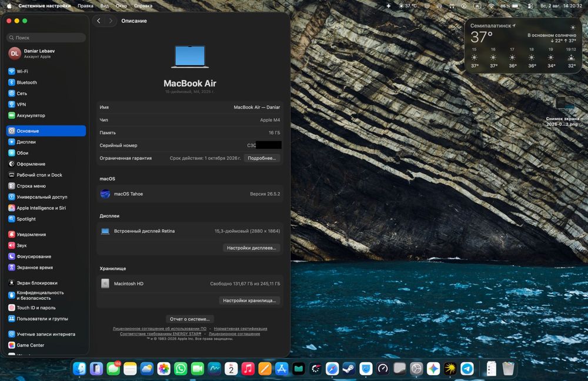The image size is (588, 381).
Task: Click the battery status in menu bar
Action: pos(509,6)
